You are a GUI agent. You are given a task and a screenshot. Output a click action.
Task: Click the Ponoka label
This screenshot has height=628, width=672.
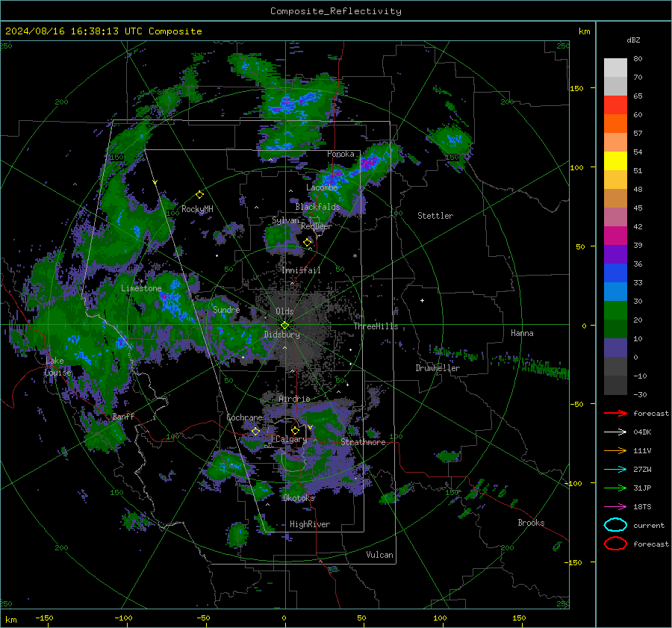[x=340, y=154]
